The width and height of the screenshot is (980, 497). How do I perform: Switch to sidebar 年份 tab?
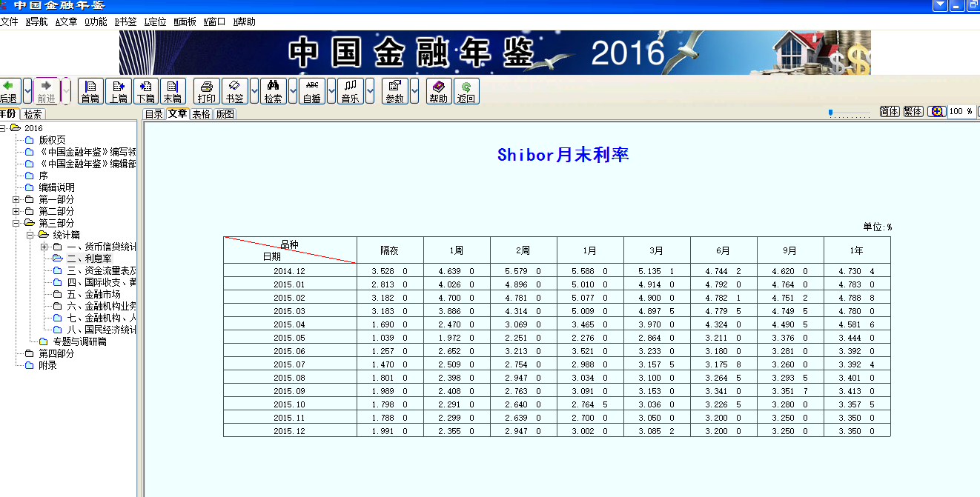coord(8,113)
